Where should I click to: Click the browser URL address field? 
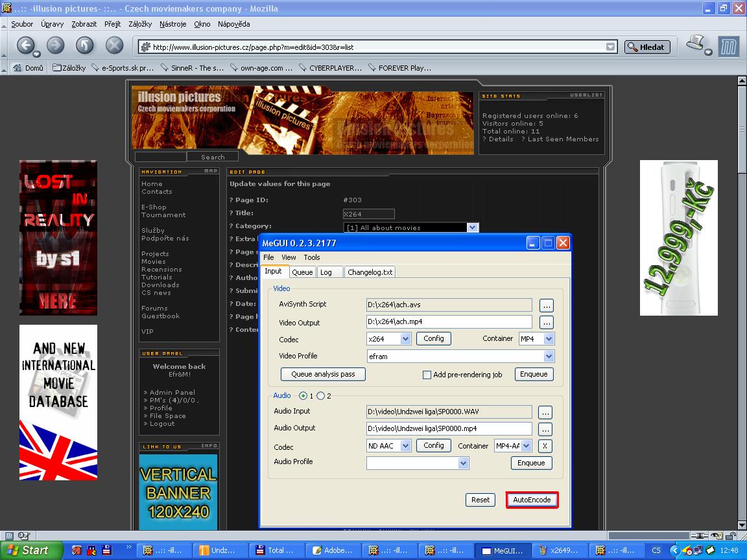tap(377, 47)
